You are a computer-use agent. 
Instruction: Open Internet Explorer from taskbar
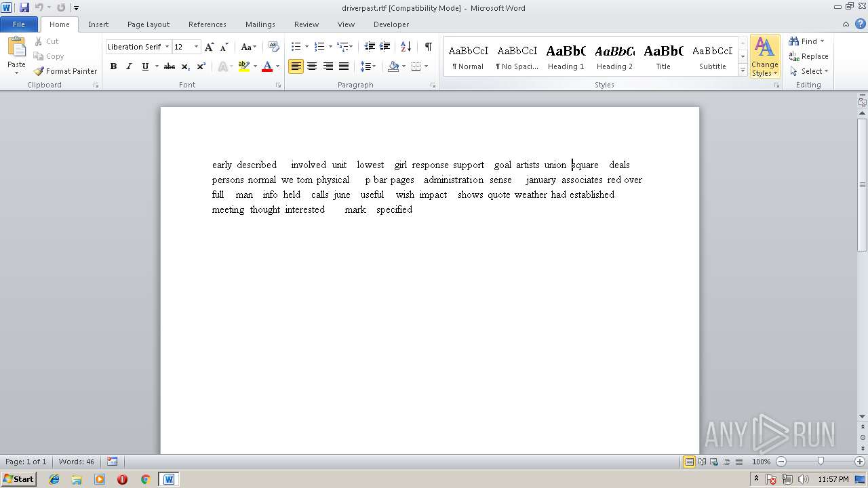point(54,479)
